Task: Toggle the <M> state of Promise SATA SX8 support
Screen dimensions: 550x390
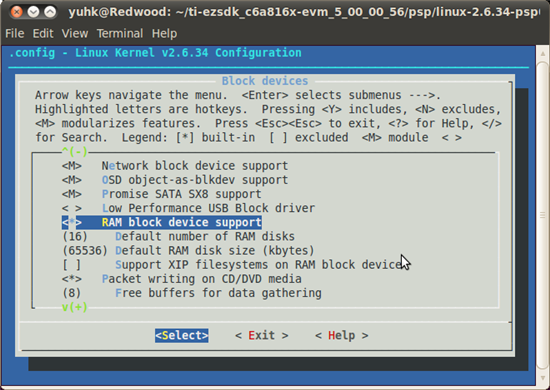Action: [x=72, y=194]
